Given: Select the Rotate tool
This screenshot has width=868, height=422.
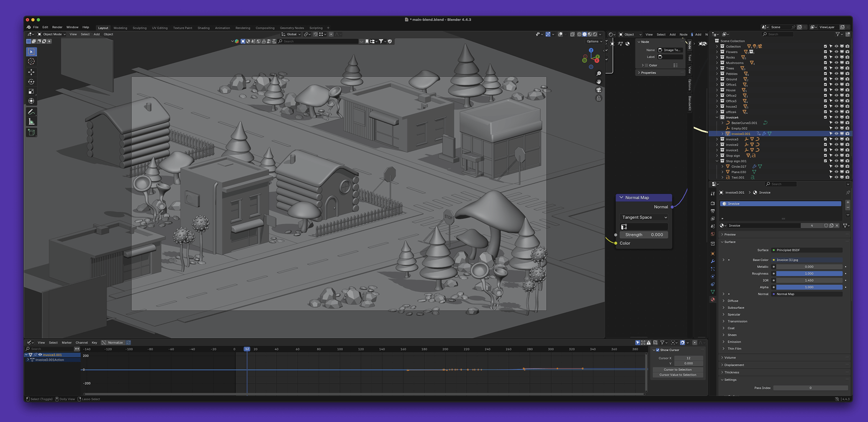Looking at the screenshot, I should tap(31, 82).
